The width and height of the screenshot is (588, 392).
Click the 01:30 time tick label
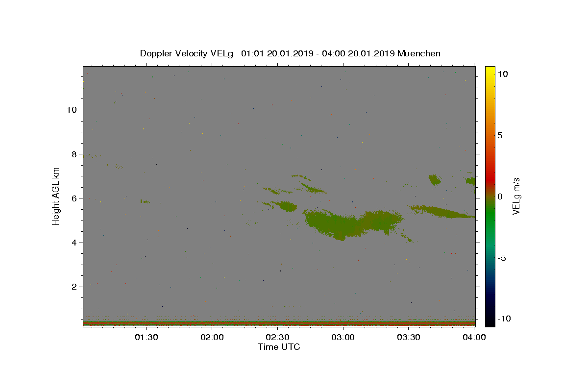point(147,337)
